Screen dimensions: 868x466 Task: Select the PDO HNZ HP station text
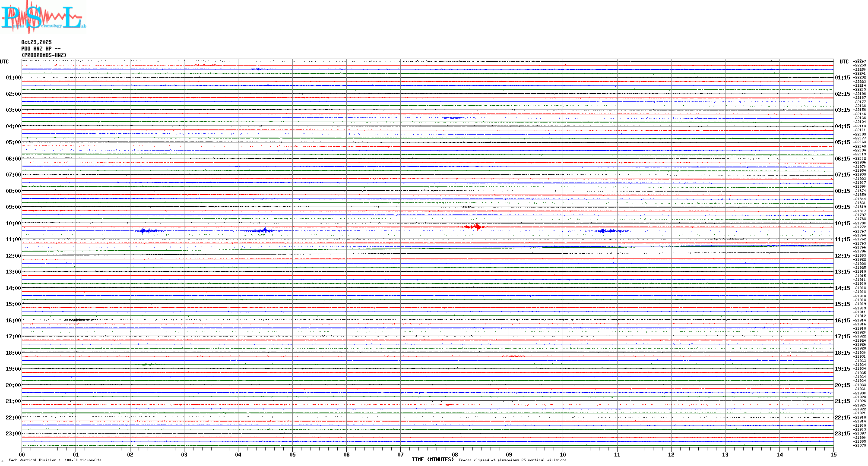(x=41, y=49)
